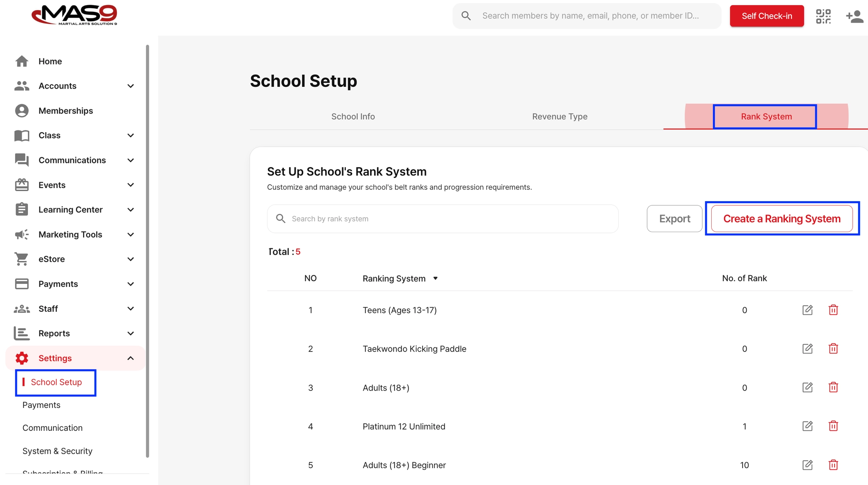This screenshot has height=485, width=868.
Task: Delete the Adults (18+) Beginner ranking system
Action: (833, 465)
